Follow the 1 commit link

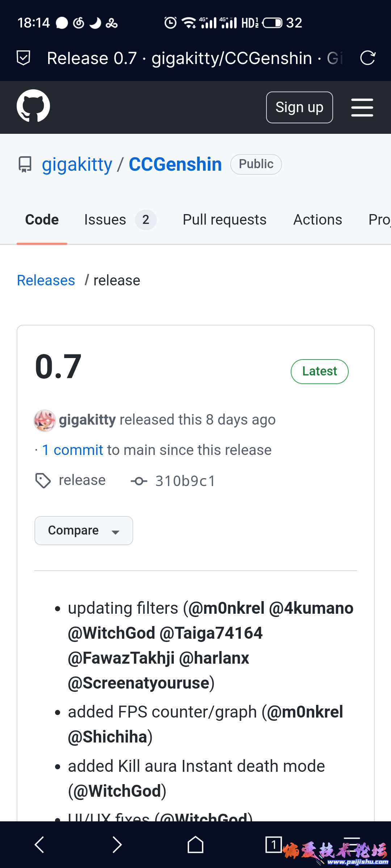click(72, 450)
